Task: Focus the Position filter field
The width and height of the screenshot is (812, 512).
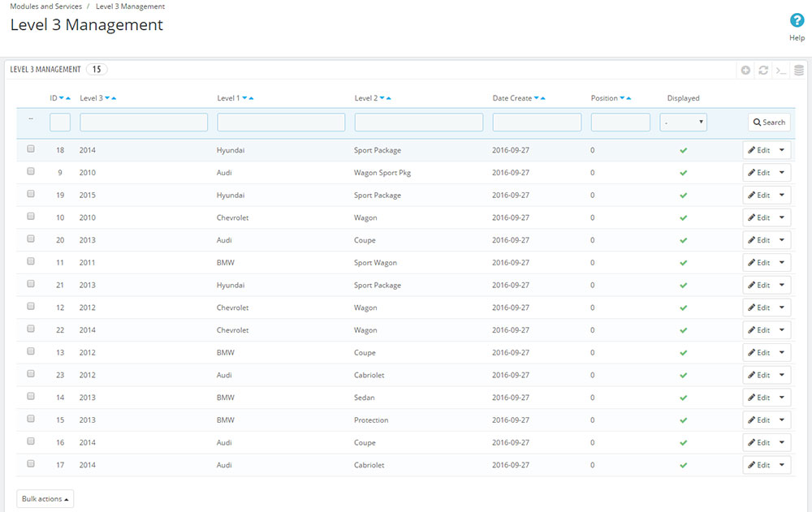Action: coord(620,123)
